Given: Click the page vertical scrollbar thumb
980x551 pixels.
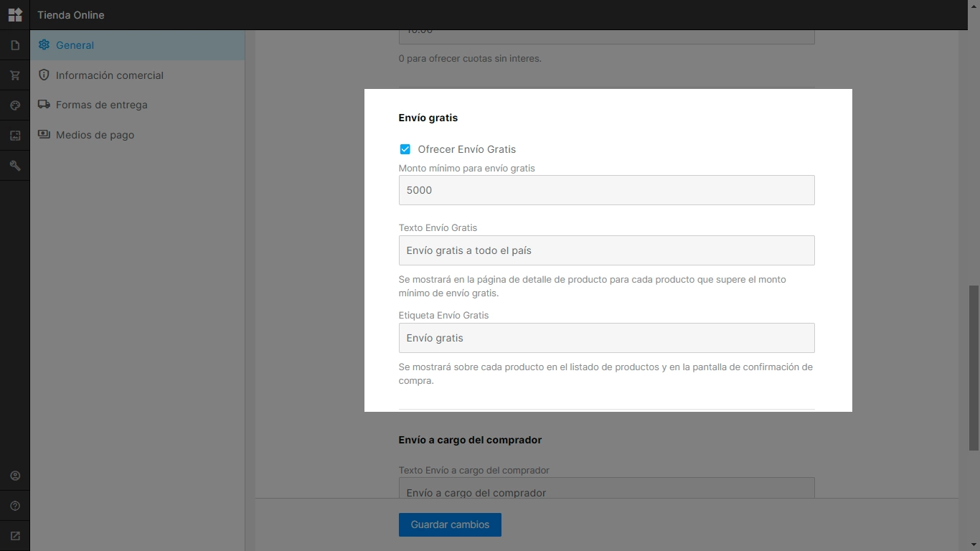Looking at the screenshot, I should (974, 368).
